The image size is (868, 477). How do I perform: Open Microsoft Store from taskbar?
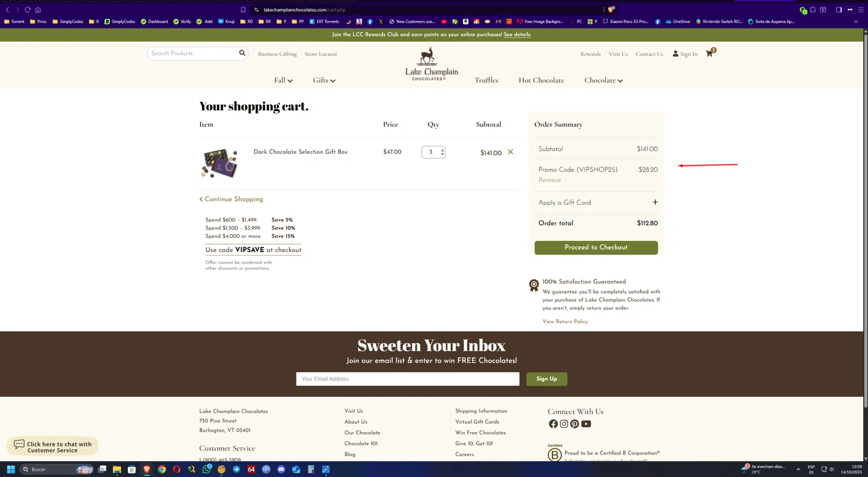(x=132, y=469)
